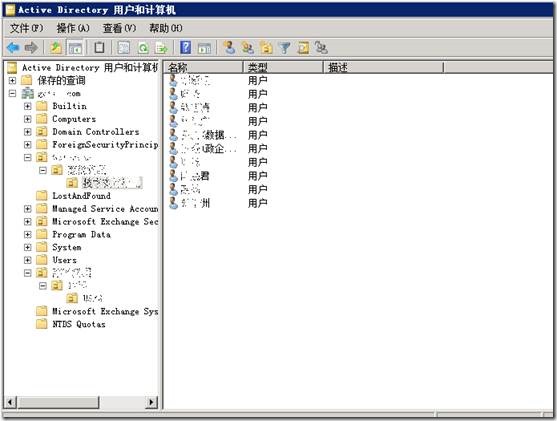Expand the 保存的查询 node
Image resolution: width=557 pixels, height=421 pixels.
click(x=12, y=81)
